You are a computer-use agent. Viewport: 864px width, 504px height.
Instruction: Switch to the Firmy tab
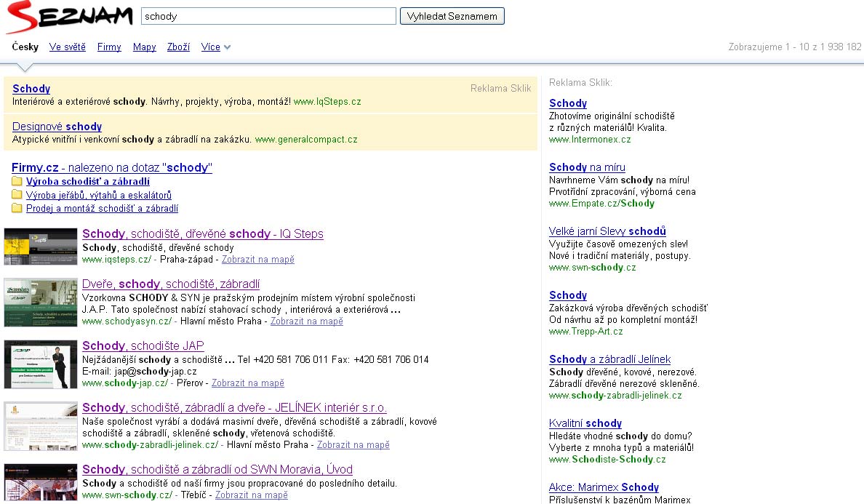coord(109,47)
